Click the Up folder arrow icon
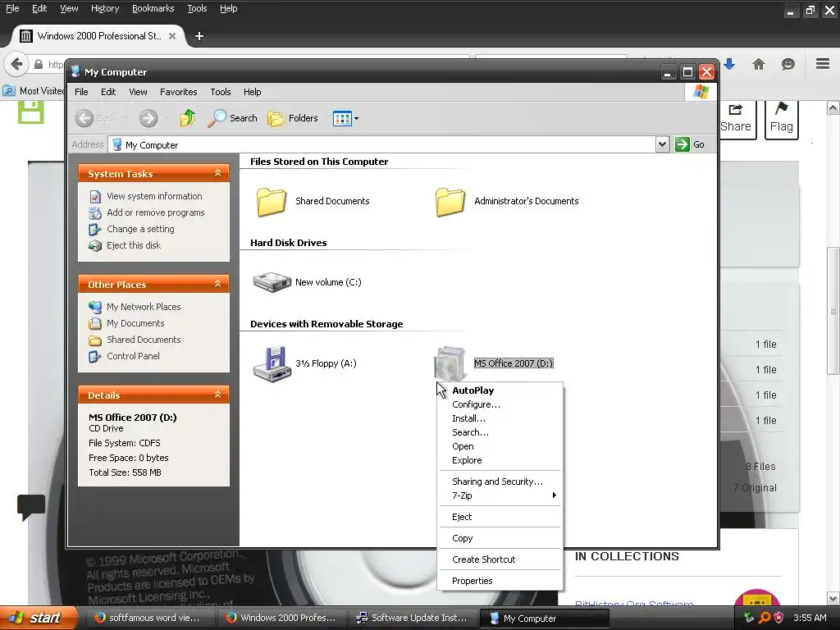 (188, 118)
